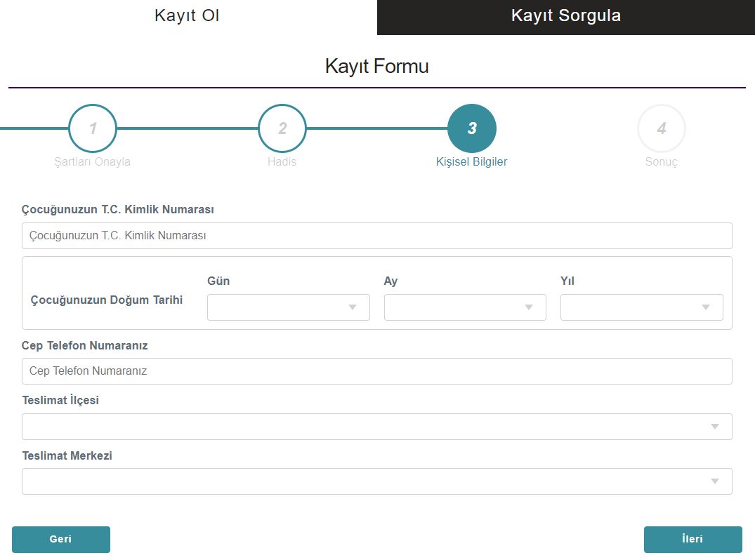The image size is (755, 560).
Task: Open the Gün dropdown
Action: [x=288, y=307]
